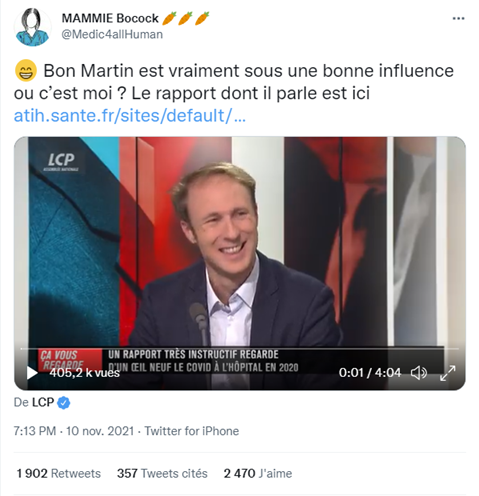View the 2 470 J'aime list
Image resolution: width=479 pixels, height=496 pixels.
click(258, 473)
